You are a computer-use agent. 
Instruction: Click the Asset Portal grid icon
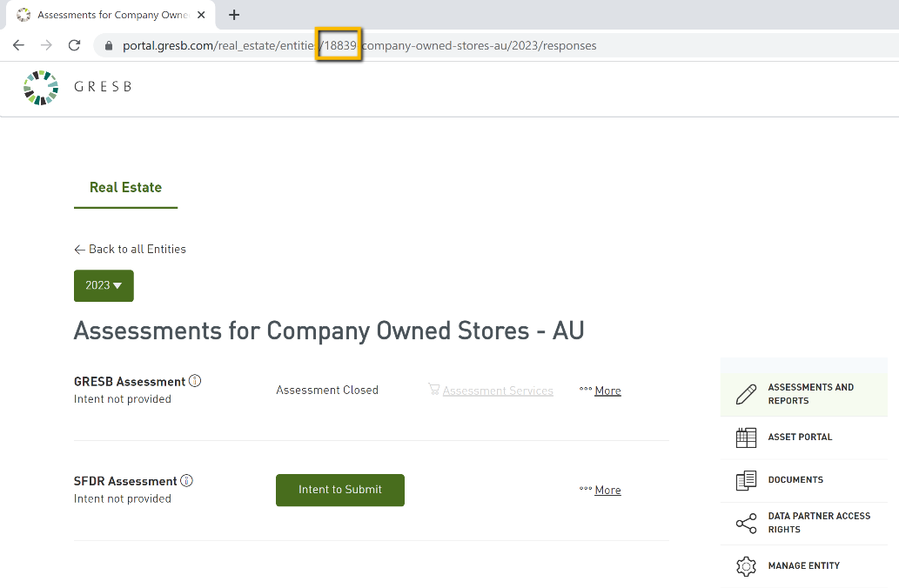pos(746,438)
